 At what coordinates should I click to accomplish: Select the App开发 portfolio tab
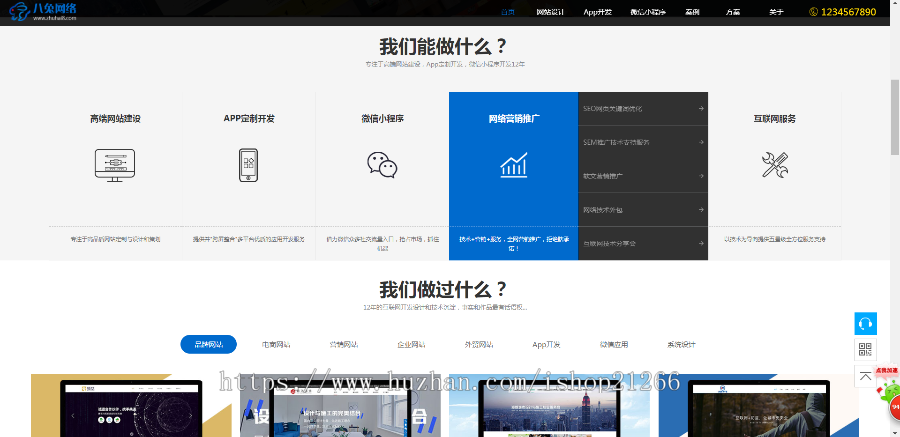pos(546,345)
